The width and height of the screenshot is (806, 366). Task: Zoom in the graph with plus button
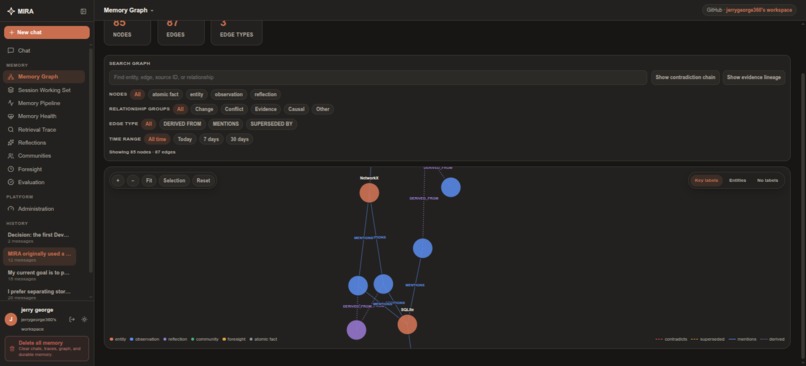click(118, 180)
